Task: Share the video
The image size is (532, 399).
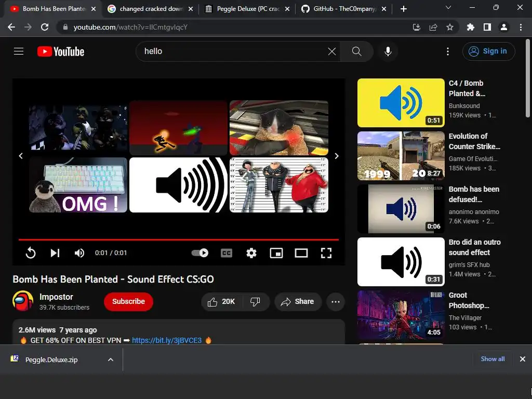Action: coord(298,302)
